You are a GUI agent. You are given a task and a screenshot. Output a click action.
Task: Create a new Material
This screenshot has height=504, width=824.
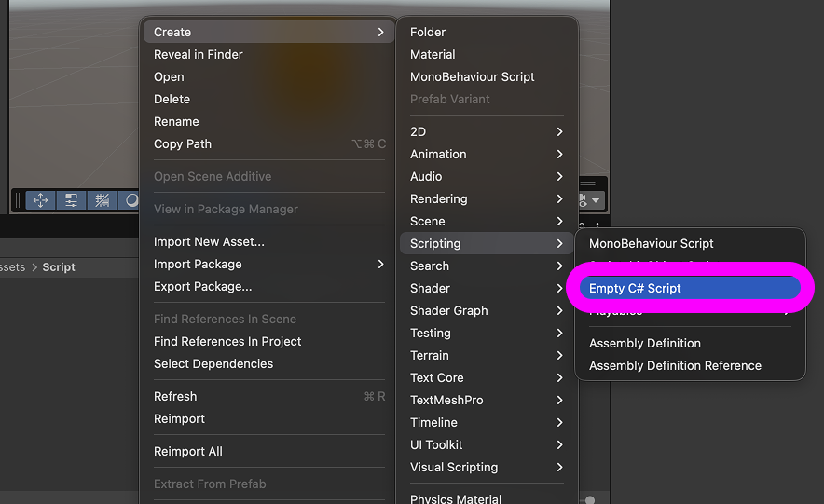[487, 55]
